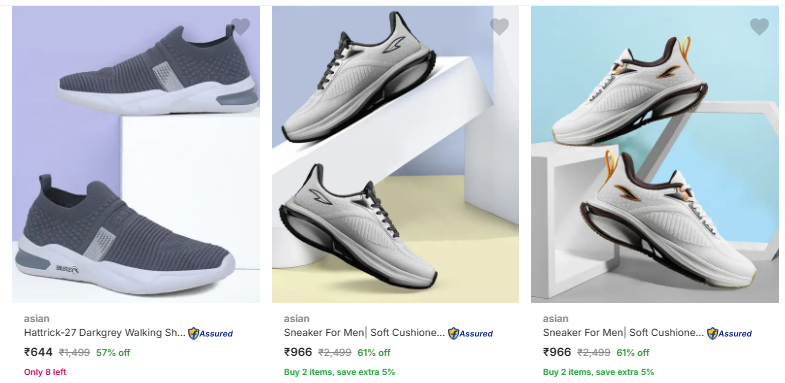This screenshot has width=785, height=383.
Task: Click the asian brand above Hattrick-27 title
Action: [x=37, y=318]
